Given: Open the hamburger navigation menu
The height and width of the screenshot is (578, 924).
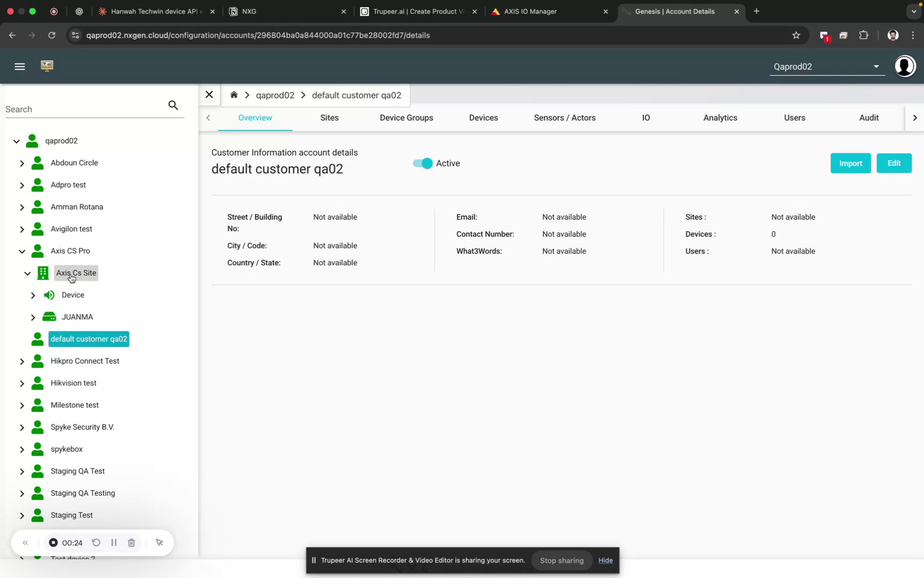Looking at the screenshot, I should tap(20, 66).
